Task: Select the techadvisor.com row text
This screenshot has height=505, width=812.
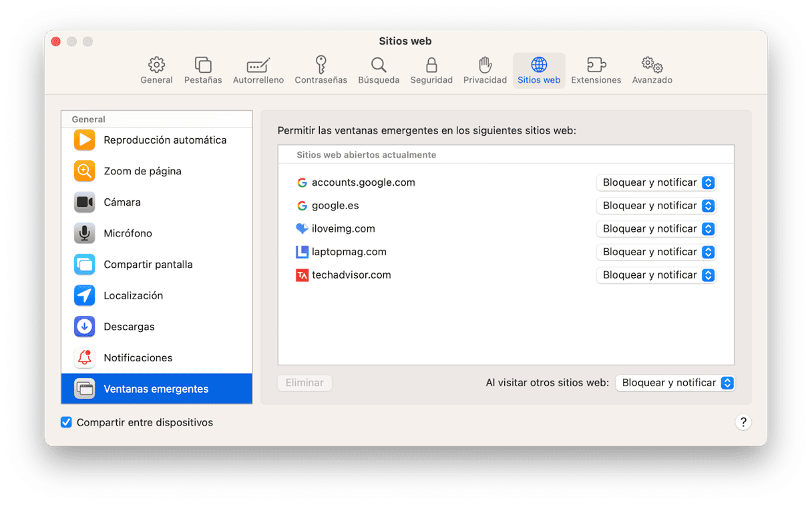Action: point(351,275)
